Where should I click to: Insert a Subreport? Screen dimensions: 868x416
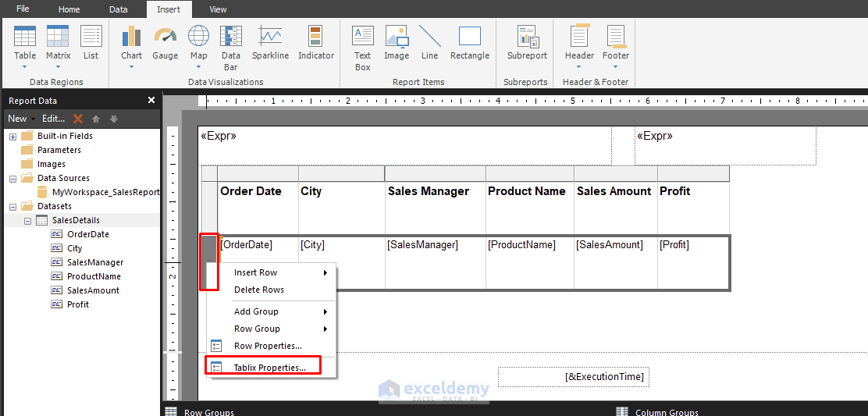527,41
